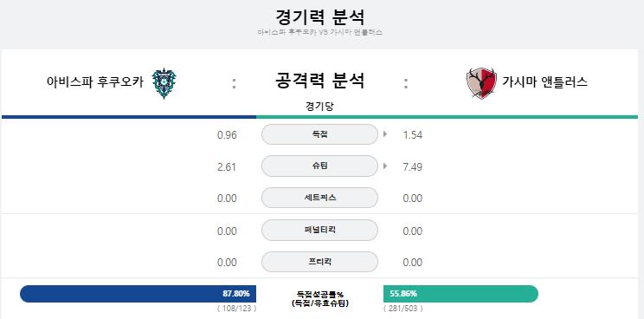Viewport: 644px width, 319px height.
Task: Click the 경기력 분석 page title
Action: point(320,17)
